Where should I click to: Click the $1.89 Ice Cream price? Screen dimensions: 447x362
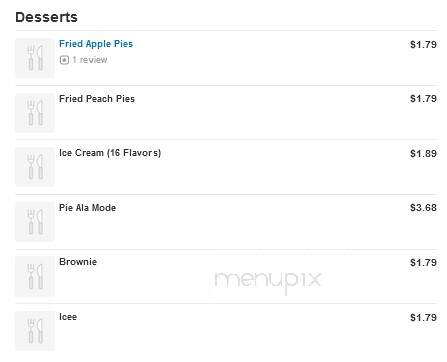[423, 153]
